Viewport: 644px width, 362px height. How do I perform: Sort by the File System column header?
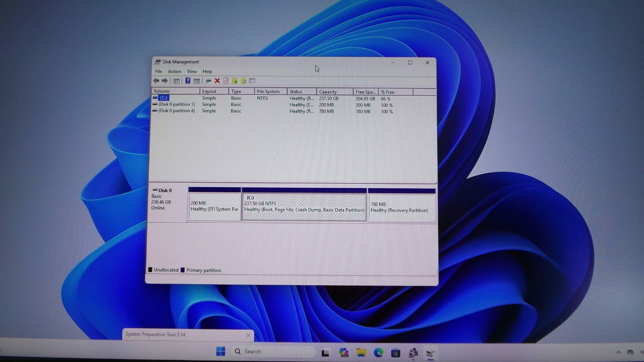coord(271,92)
